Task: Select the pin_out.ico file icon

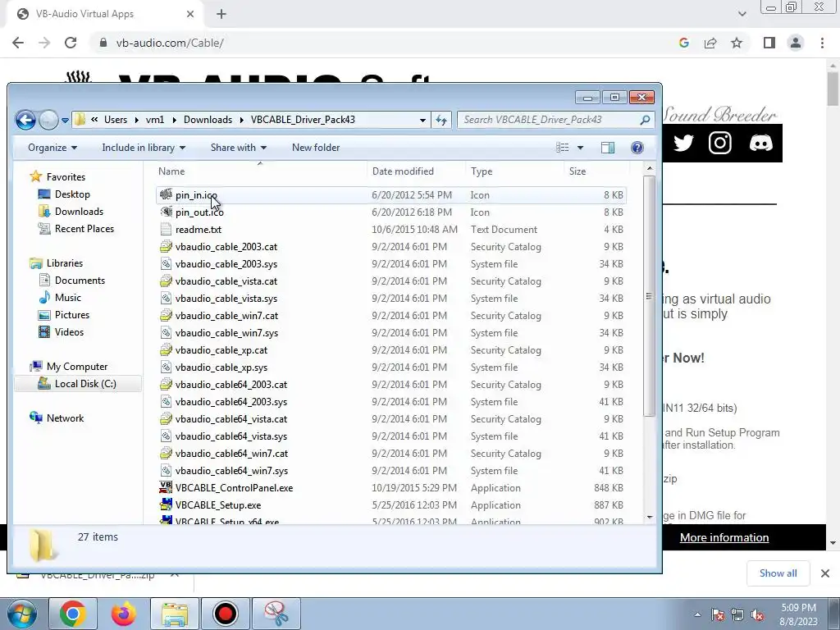Action: [x=166, y=212]
